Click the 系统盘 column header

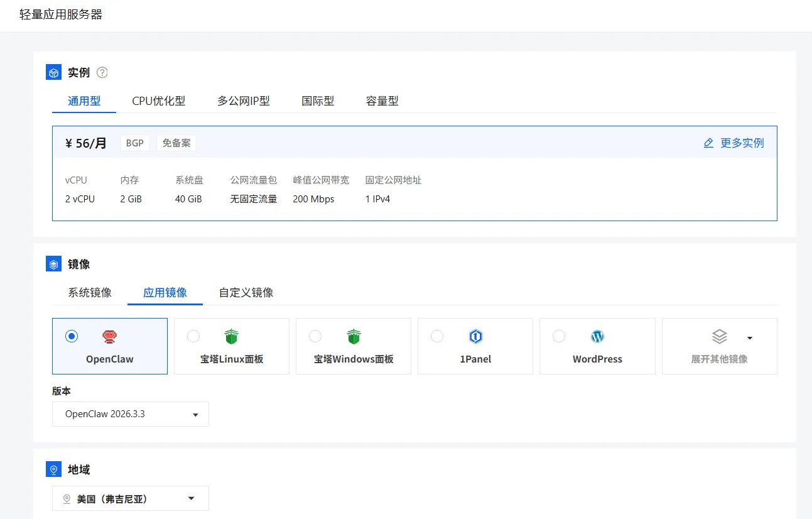pyautogui.click(x=190, y=180)
